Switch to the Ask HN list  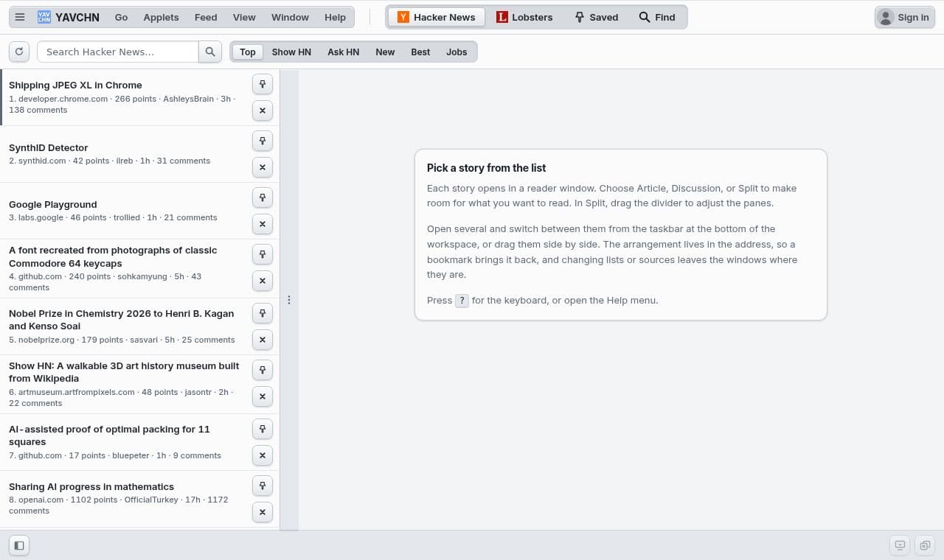pyautogui.click(x=343, y=52)
